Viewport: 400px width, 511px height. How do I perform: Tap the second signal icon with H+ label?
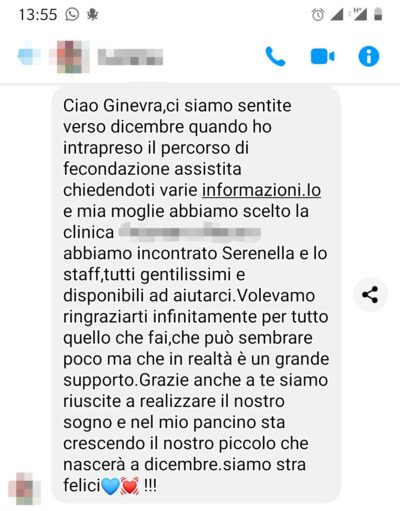pyautogui.click(x=358, y=14)
